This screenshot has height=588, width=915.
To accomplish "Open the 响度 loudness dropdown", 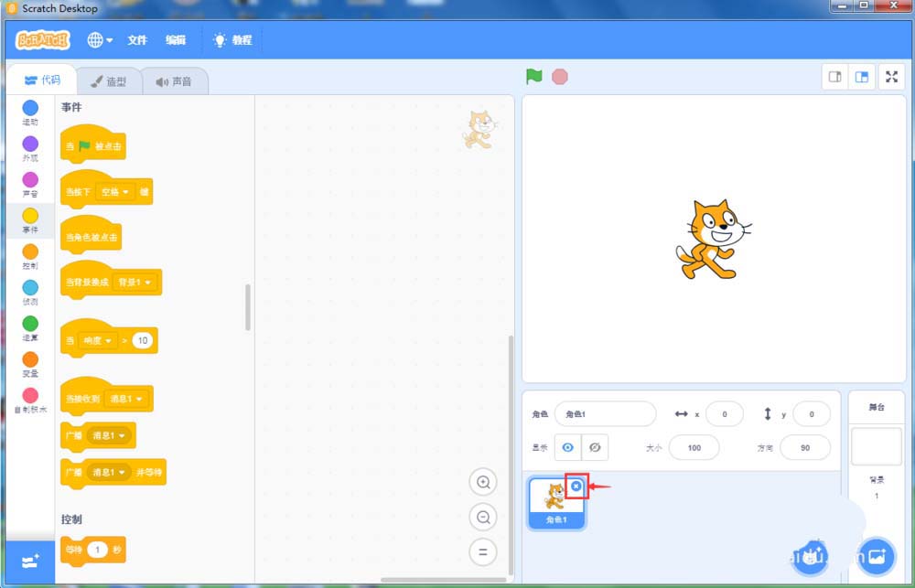I will click(98, 341).
